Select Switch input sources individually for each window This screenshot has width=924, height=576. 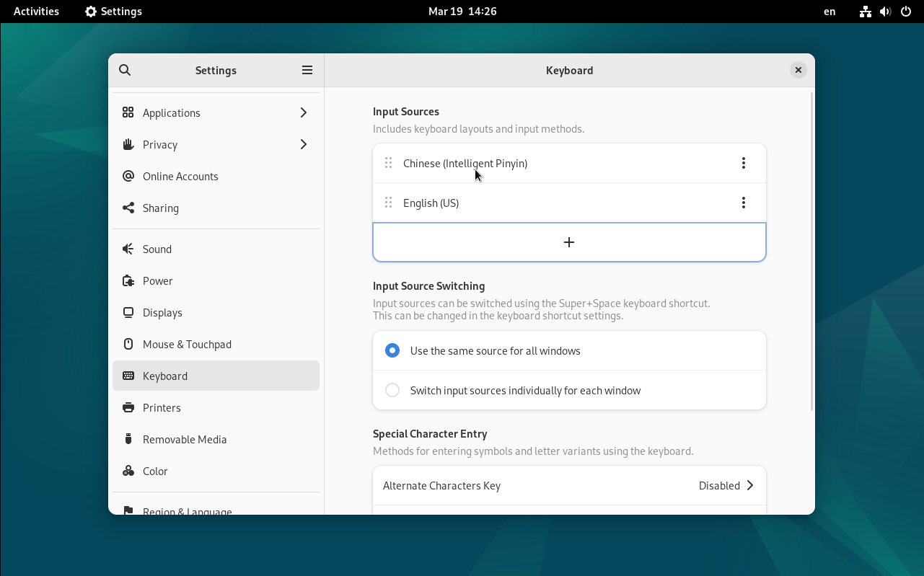tap(392, 391)
